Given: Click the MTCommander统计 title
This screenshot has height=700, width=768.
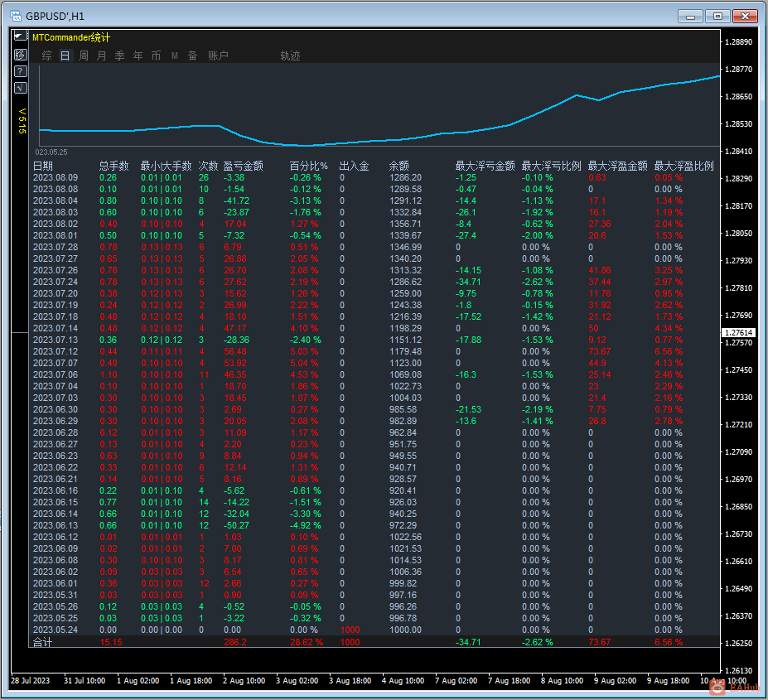Looking at the screenshot, I should [x=71, y=38].
